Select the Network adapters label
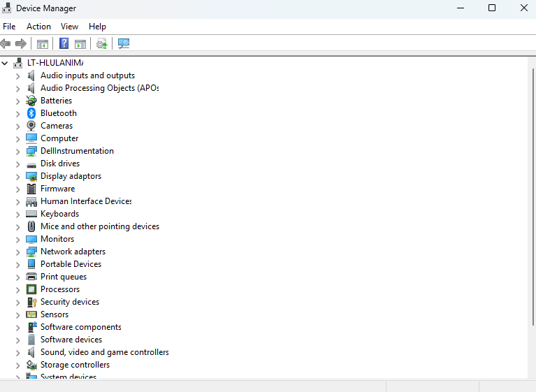The image size is (536, 392). pos(73,252)
